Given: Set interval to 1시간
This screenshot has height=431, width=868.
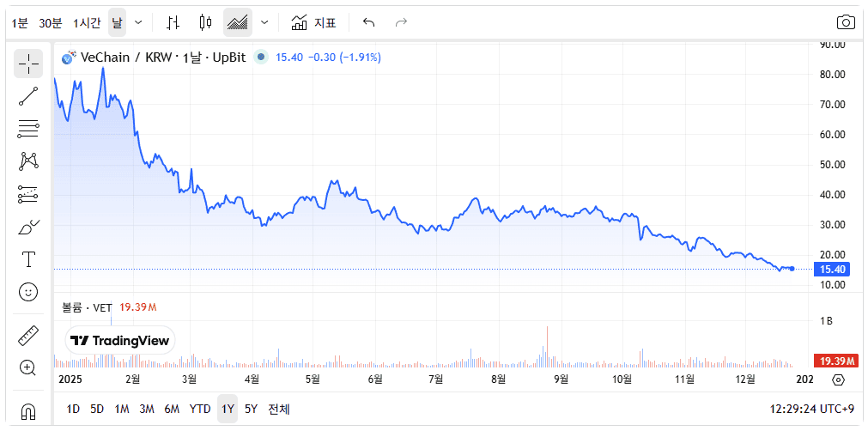Looking at the screenshot, I should coord(87,22).
